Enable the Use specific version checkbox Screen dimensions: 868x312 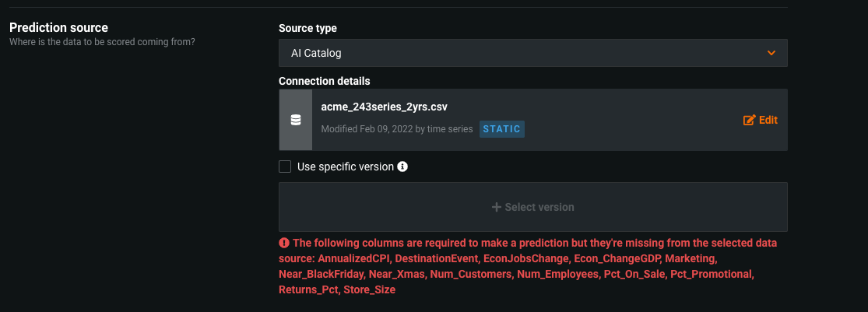coord(285,167)
